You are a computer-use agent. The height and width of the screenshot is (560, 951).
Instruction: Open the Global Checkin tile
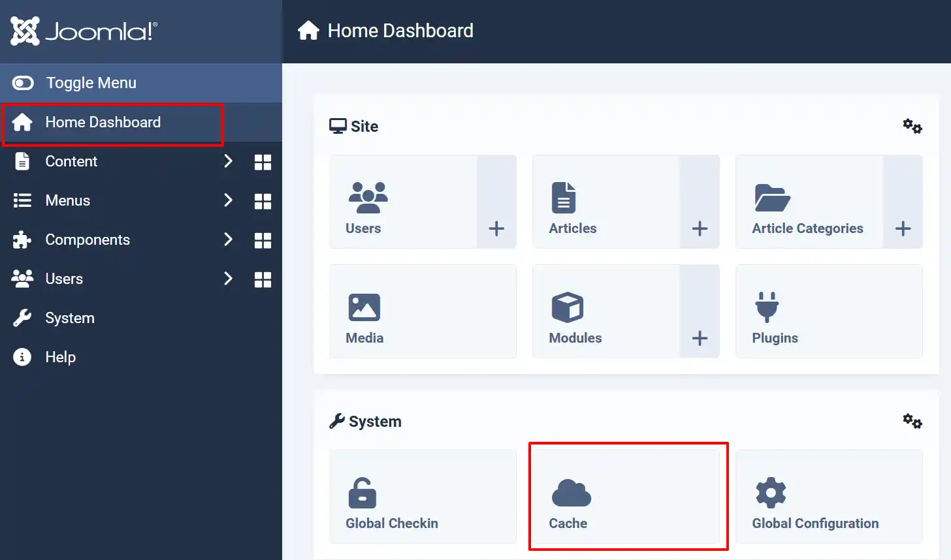point(423,497)
